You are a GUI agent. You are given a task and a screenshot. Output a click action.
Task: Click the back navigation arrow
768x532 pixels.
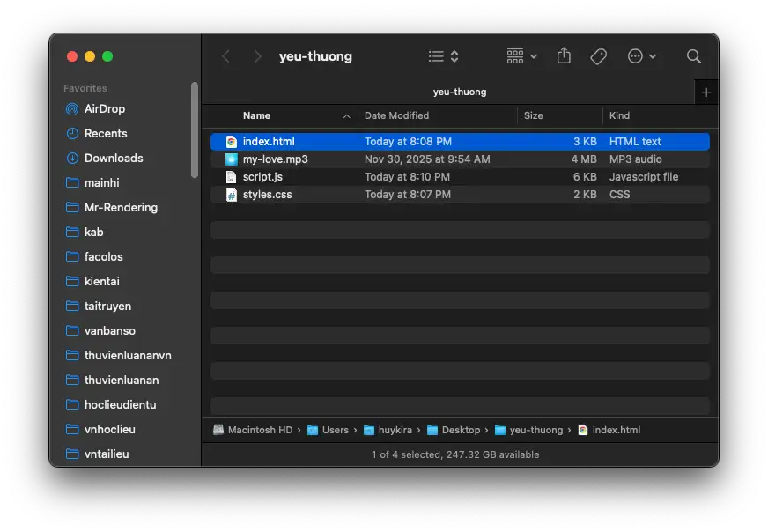(225, 56)
